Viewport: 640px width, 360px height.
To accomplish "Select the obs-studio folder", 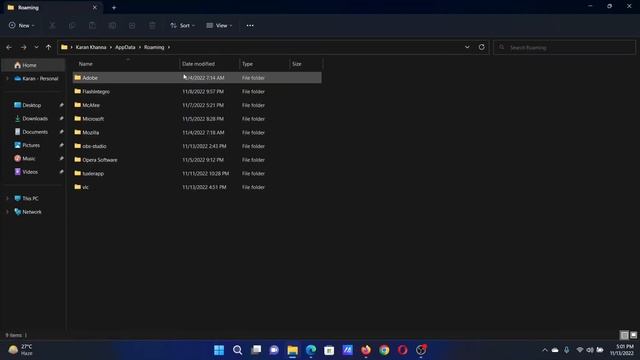I will (197, 146).
